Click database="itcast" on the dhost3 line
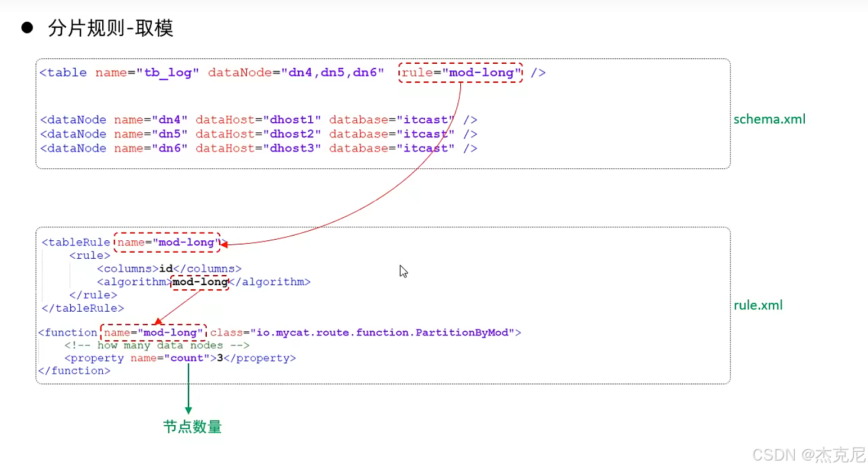868x470 pixels. [x=392, y=148]
